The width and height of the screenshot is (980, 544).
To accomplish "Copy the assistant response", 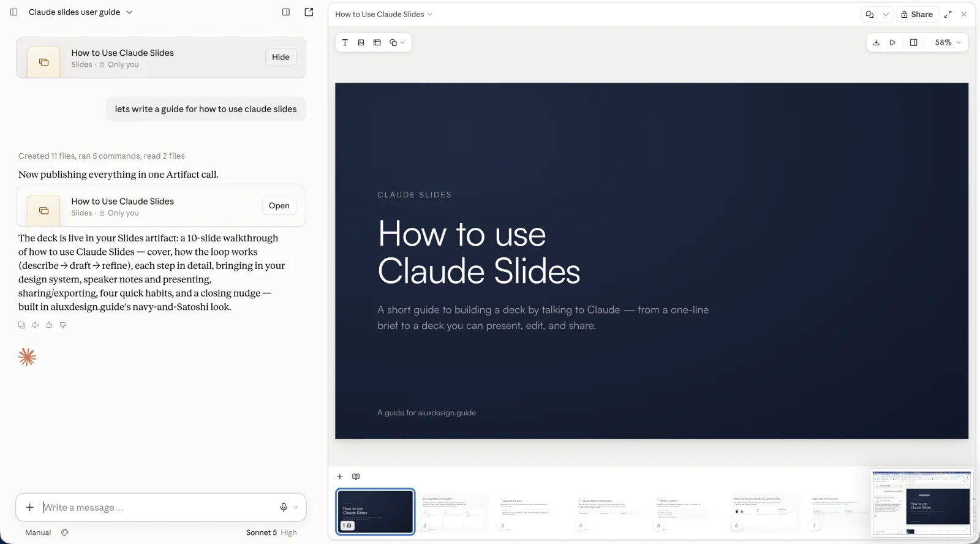I will pyautogui.click(x=22, y=325).
